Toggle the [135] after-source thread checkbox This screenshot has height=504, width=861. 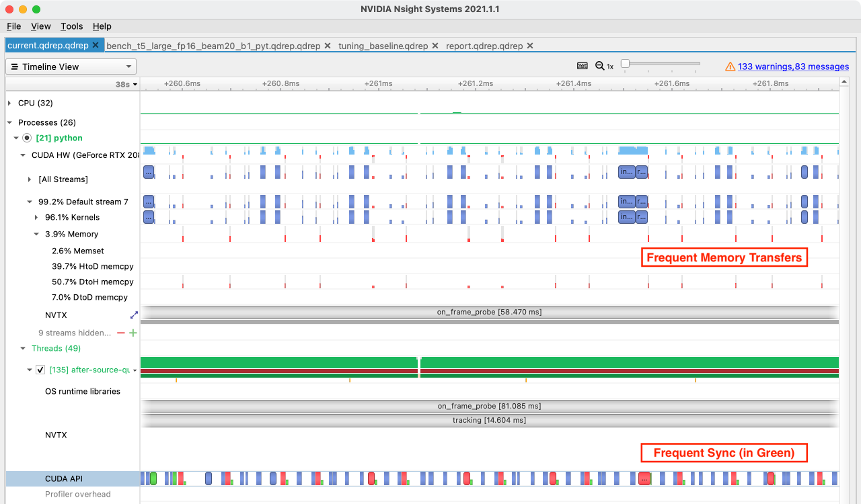(x=40, y=370)
